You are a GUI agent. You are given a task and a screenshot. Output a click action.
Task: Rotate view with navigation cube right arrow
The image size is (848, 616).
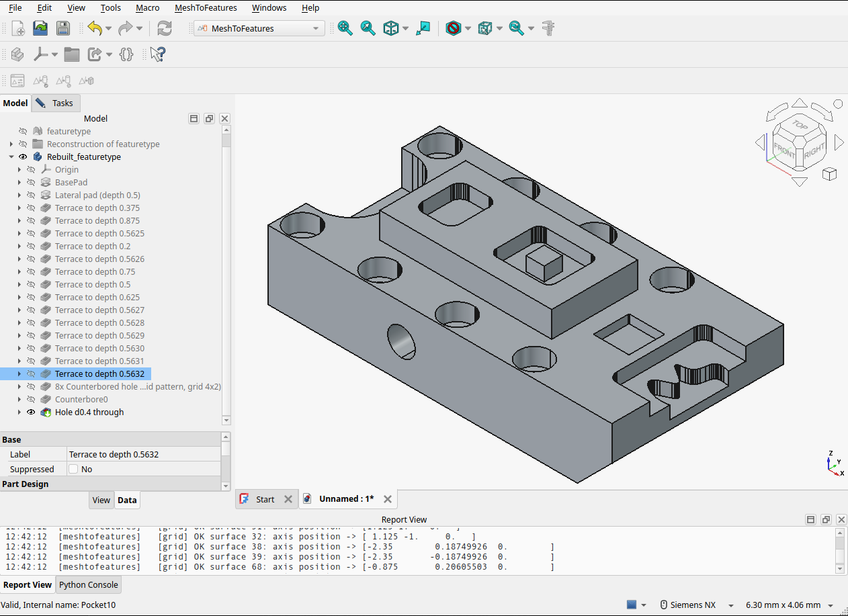click(x=839, y=142)
